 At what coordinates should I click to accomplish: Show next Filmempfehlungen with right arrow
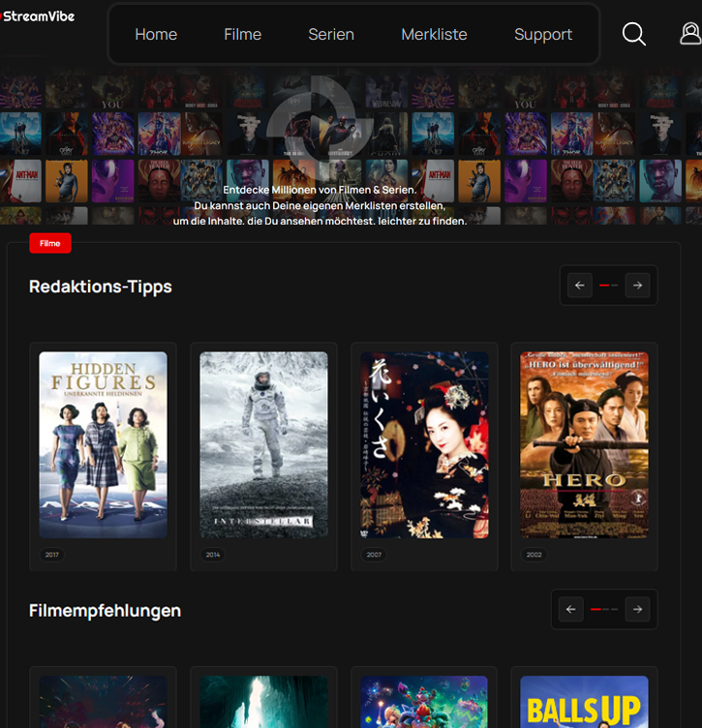click(x=637, y=609)
